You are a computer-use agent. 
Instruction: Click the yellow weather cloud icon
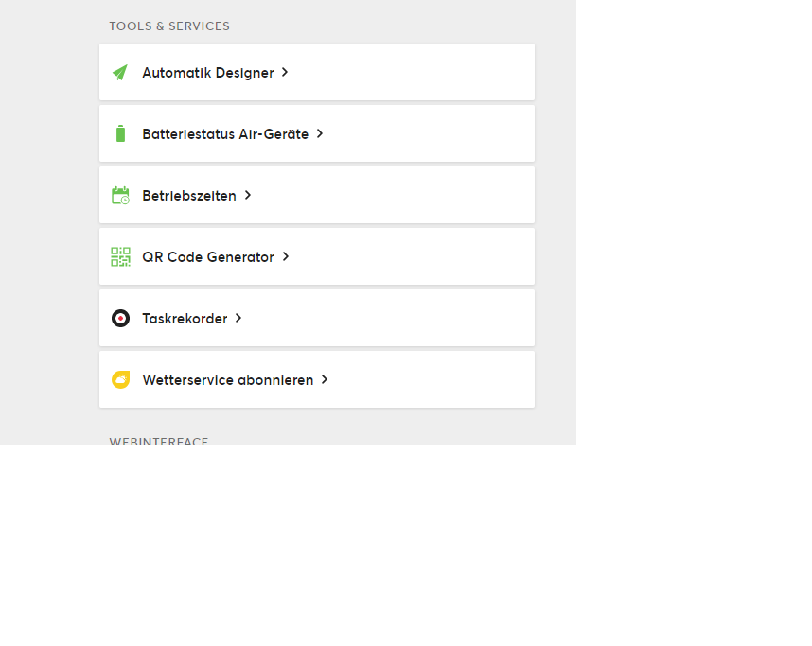(120, 380)
